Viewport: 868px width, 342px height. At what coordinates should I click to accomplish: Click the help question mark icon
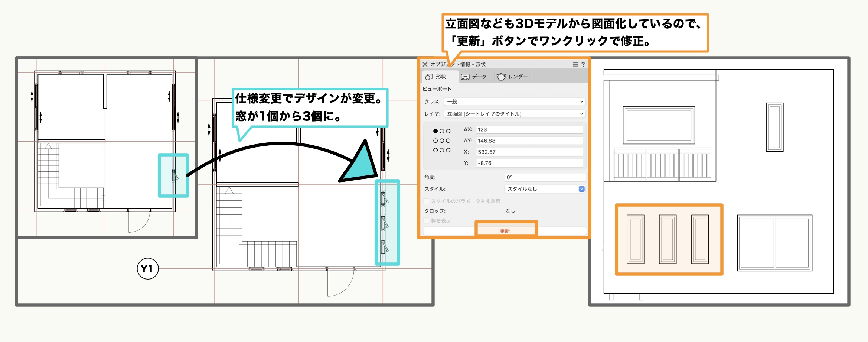point(583,64)
